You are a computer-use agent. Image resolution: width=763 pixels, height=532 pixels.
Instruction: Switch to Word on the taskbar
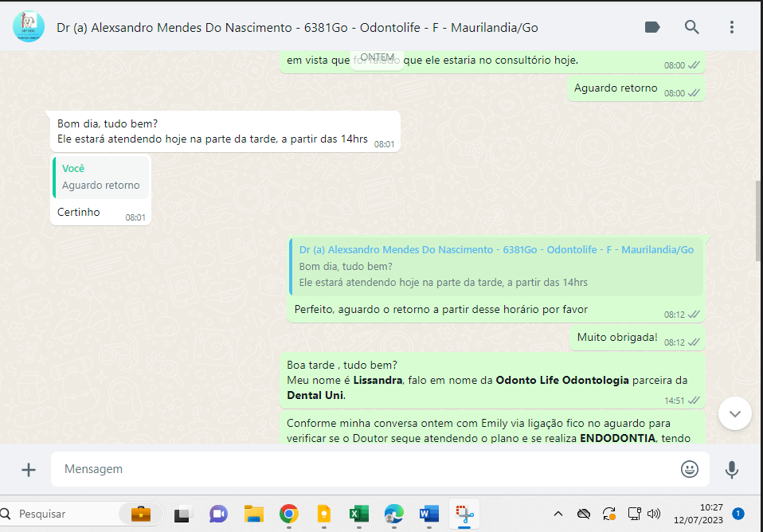428,514
